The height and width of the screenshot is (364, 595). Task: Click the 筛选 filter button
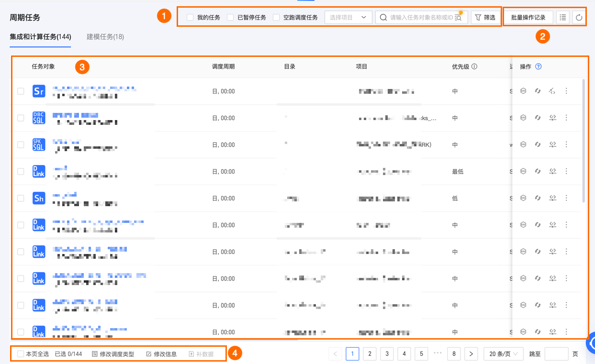click(x=485, y=18)
